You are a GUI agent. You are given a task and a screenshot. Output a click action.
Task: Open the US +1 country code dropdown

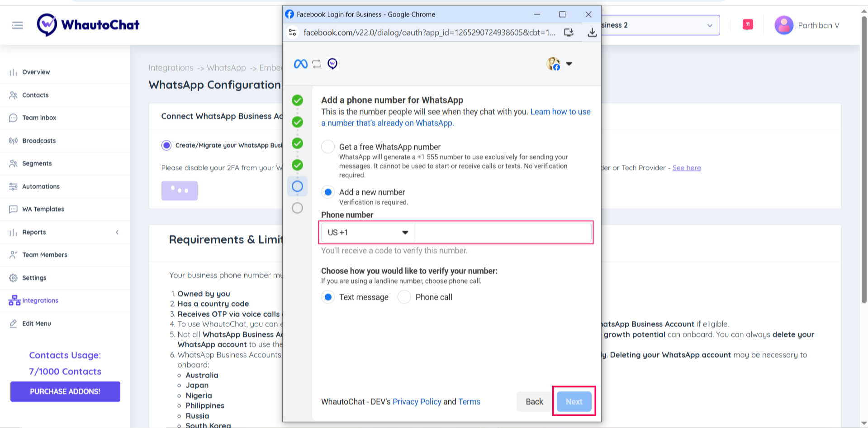pyautogui.click(x=368, y=233)
